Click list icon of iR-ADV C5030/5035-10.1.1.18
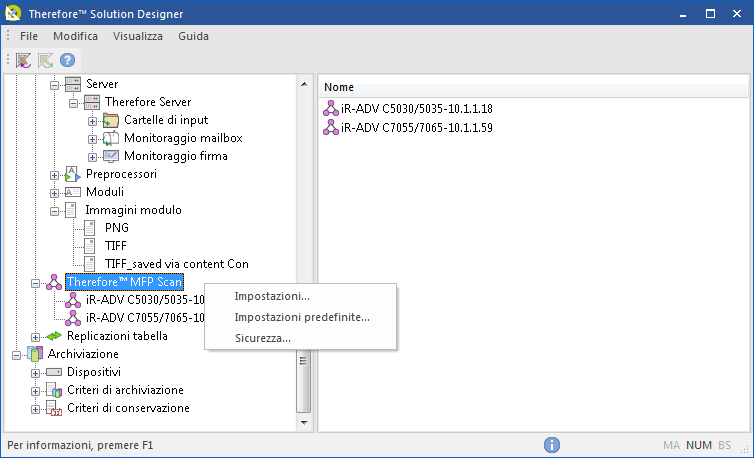The height and width of the screenshot is (459, 755). tap(331, 108)
